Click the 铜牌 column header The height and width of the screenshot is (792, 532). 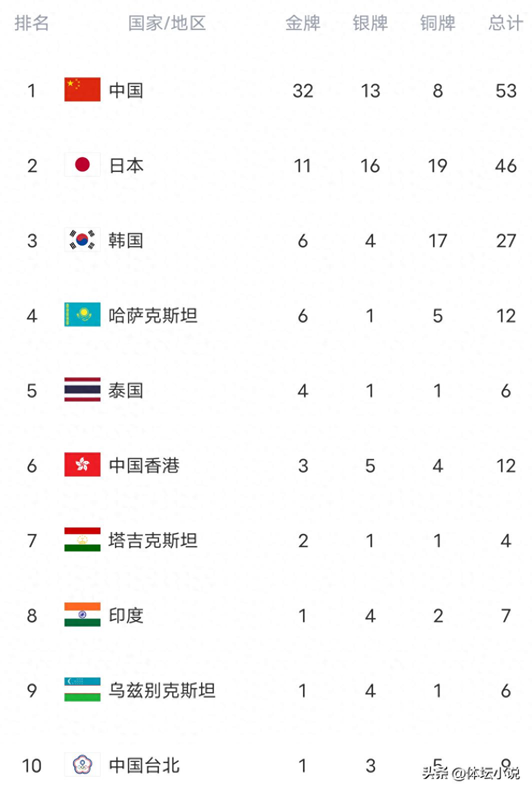(x=437, y=23)
